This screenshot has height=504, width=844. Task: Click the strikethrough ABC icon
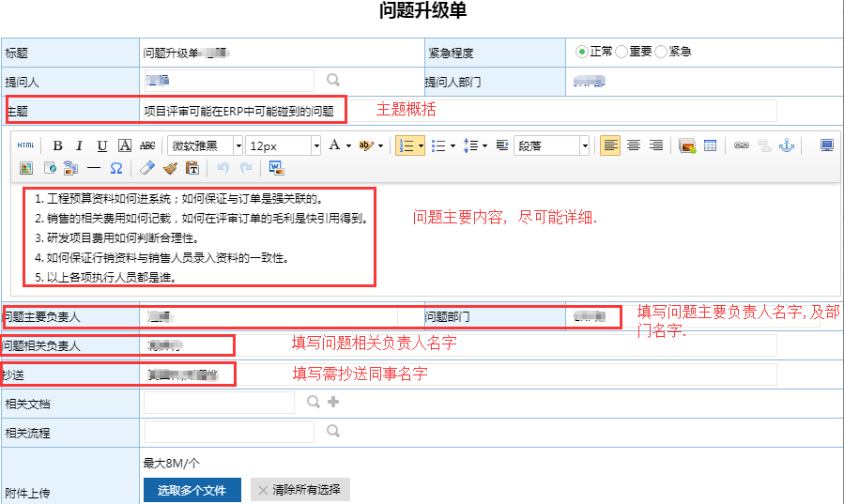[x=147, y=145]
